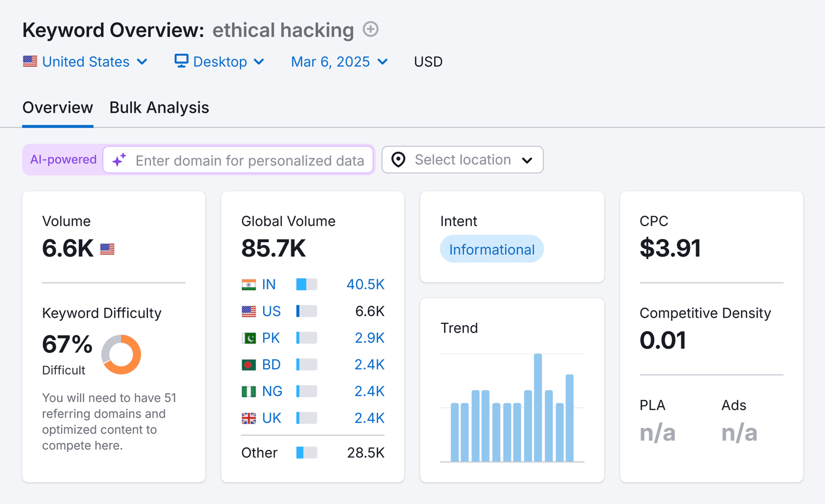Click the Enter domain input field
This screenshot has height=504, width=825.
point(249,160)
